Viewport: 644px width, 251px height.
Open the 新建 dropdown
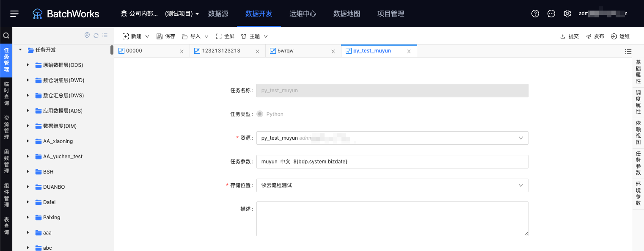coord(136,36)
